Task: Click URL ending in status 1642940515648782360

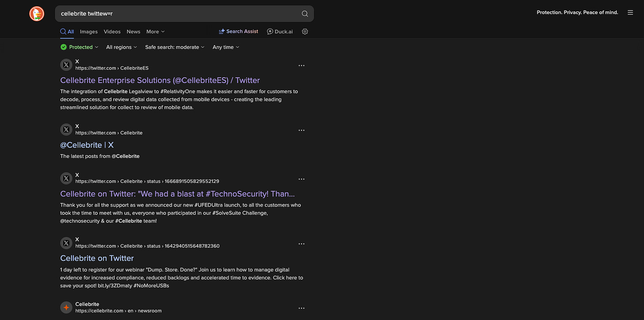Action: pos(147,246)
